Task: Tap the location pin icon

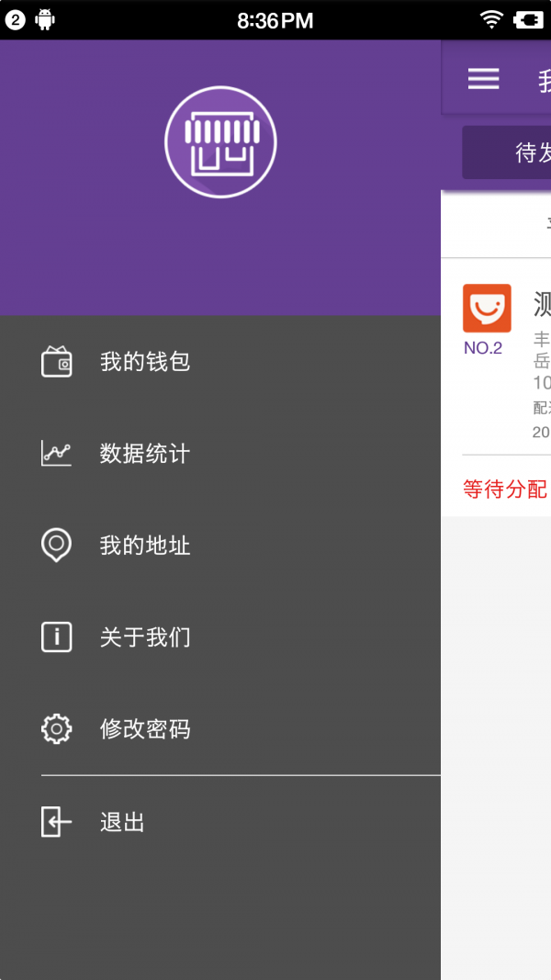Action: [56, 545]
